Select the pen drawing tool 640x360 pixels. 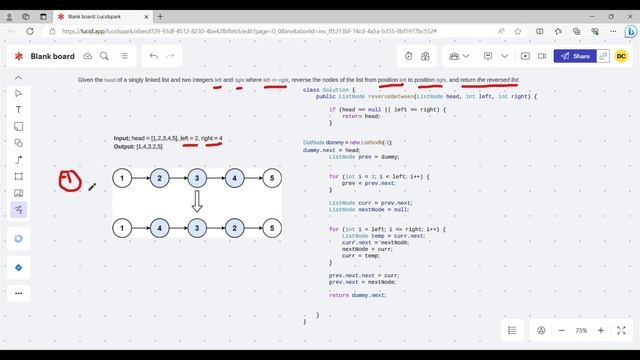[18, 209]
